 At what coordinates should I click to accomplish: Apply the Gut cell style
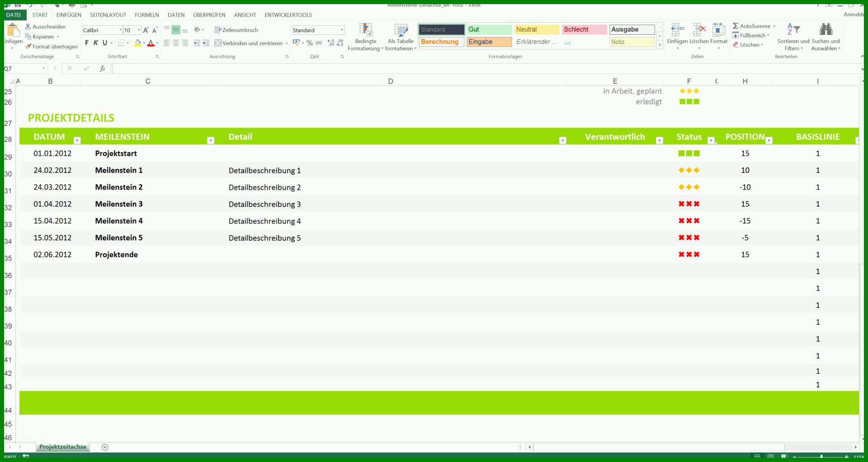point(489,29)
